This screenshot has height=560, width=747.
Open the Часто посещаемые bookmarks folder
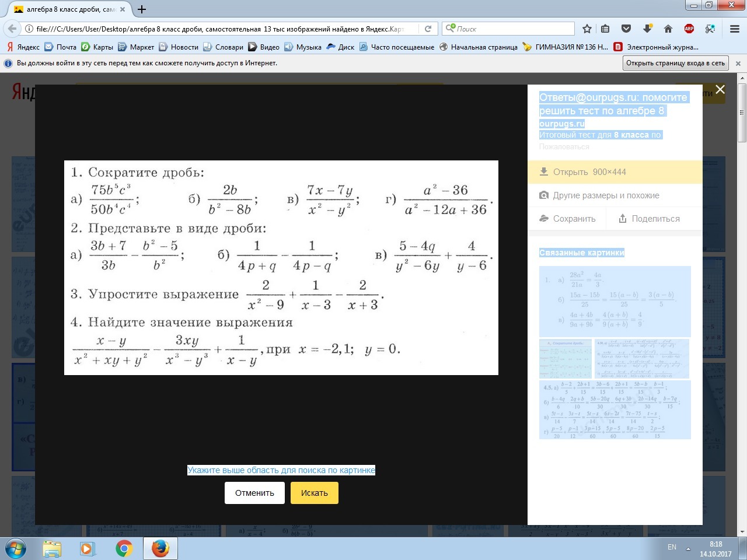(397, 47)
